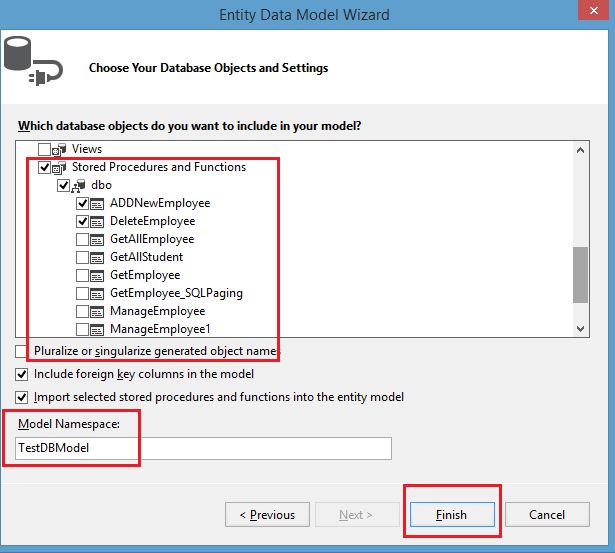Check the GetAllEmployee checkbox
The image size is (615, 553).
[82, 239]
